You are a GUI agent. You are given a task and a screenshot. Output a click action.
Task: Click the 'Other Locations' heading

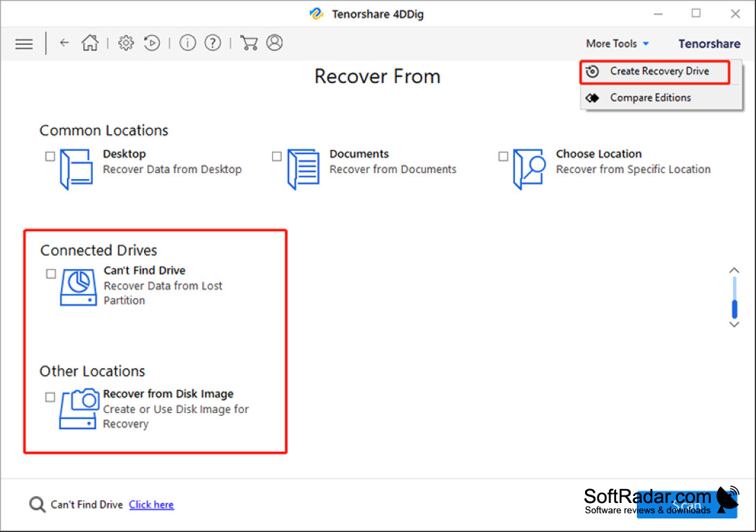92,371
